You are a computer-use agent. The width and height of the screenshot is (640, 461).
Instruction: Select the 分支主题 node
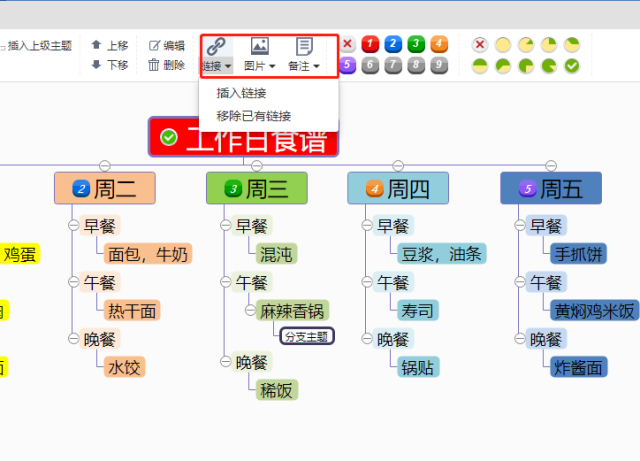pos(307,336)
